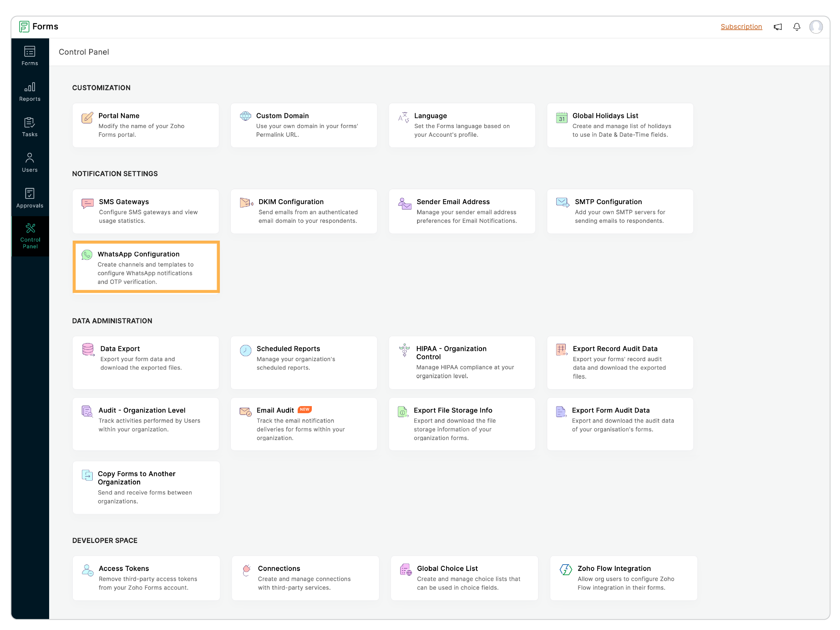The width and height of the screenshot is (840, 630).
Task: Switch to Users in the sidebar
Action: 30,163
